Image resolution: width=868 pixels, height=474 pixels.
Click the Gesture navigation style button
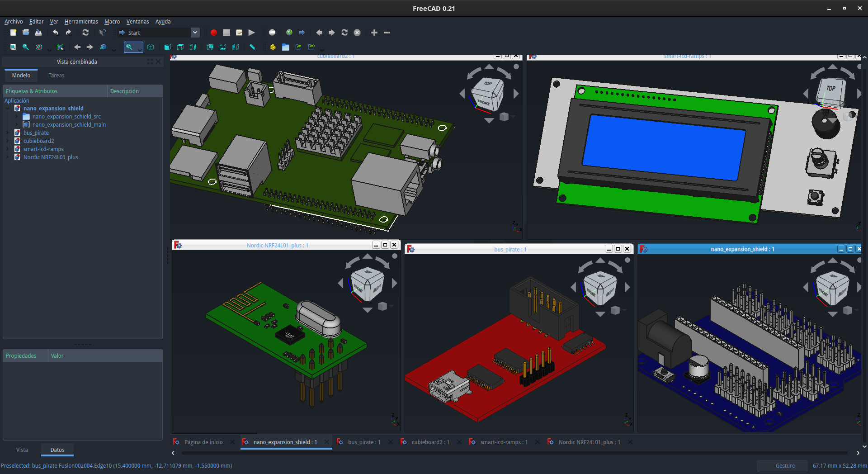(x=782, y=466)
